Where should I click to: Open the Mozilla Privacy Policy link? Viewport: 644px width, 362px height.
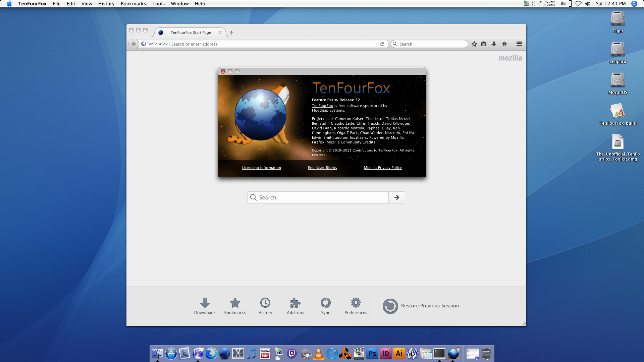point(383,168)
